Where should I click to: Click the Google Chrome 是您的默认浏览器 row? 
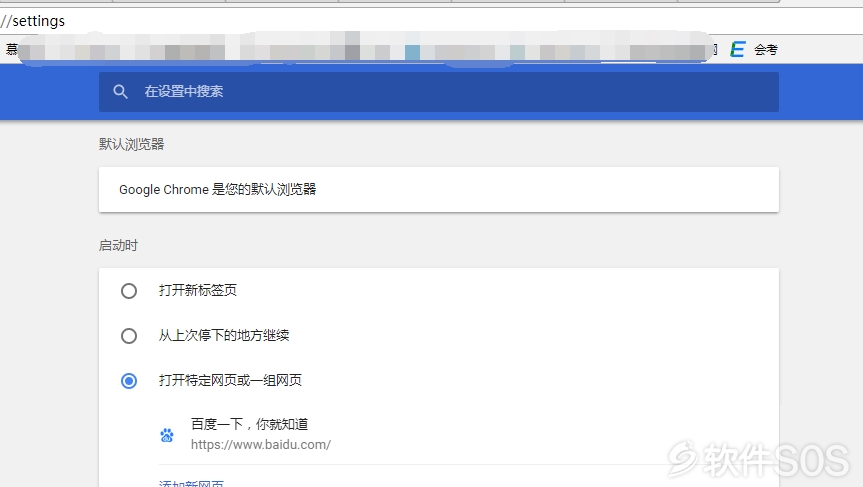coord(439,189)
